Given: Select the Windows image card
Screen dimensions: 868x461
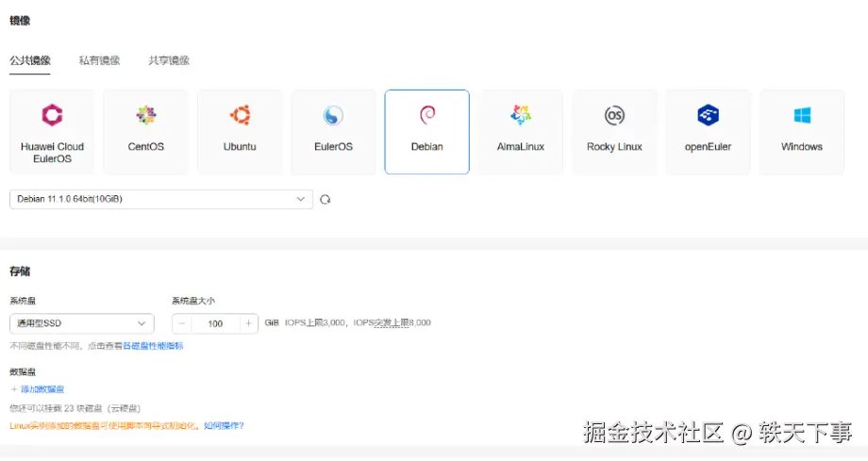Looking at the screenshot, I should [802, 132].
